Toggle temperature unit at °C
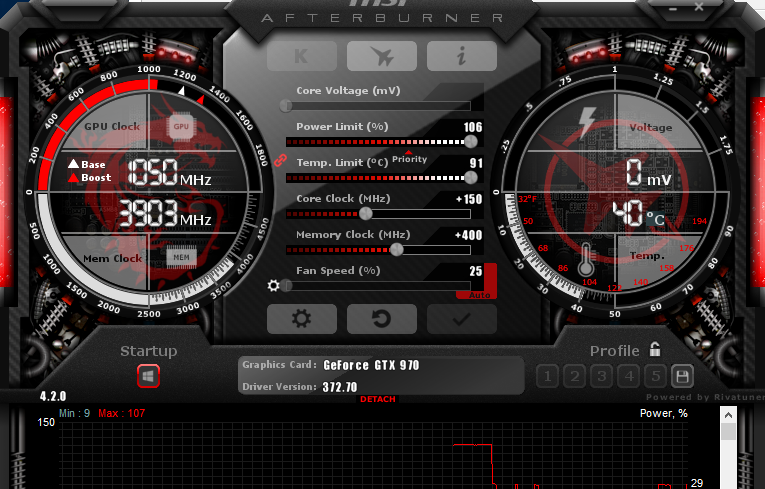 pos(656,219)
